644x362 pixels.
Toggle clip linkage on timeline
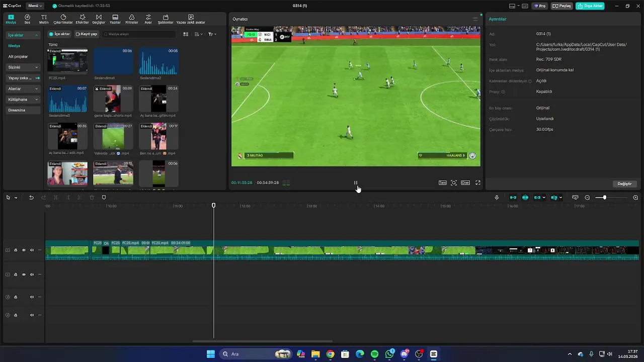pos(537,198)
